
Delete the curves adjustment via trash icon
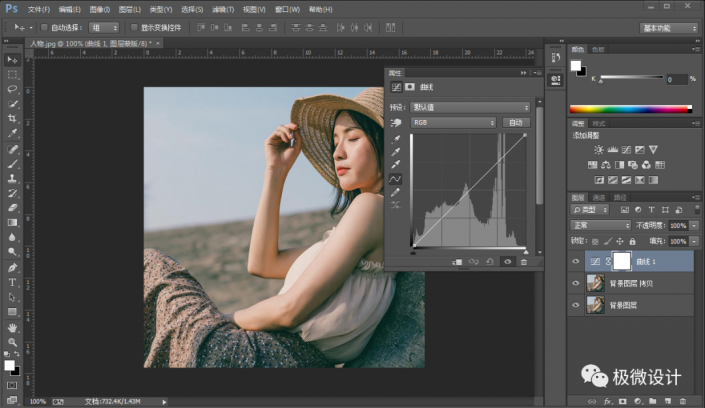523,262
